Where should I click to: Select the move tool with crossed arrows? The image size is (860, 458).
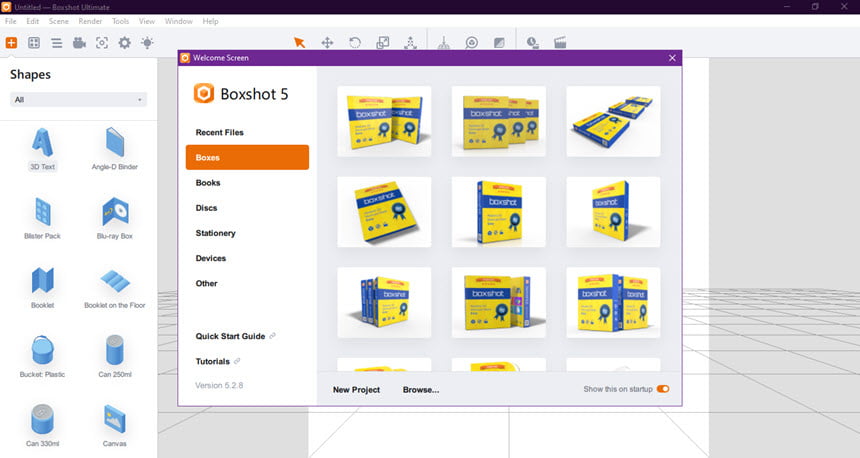click(x=327, y=42)
